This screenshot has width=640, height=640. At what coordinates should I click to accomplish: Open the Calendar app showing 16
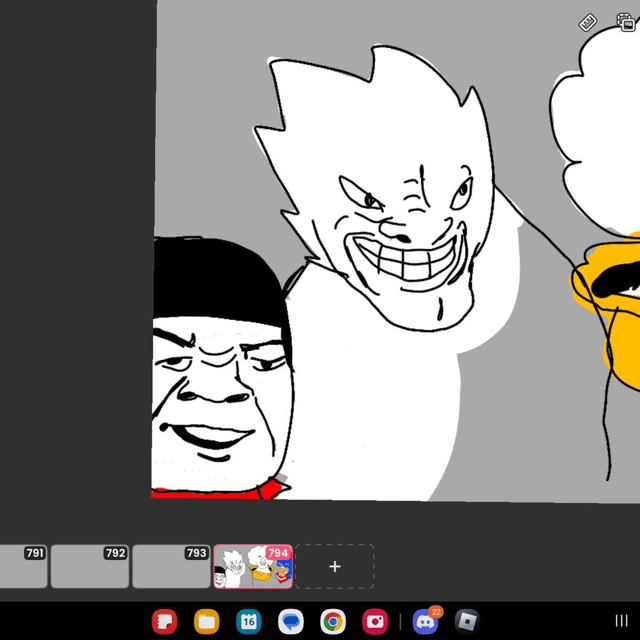tap(249, 622)
